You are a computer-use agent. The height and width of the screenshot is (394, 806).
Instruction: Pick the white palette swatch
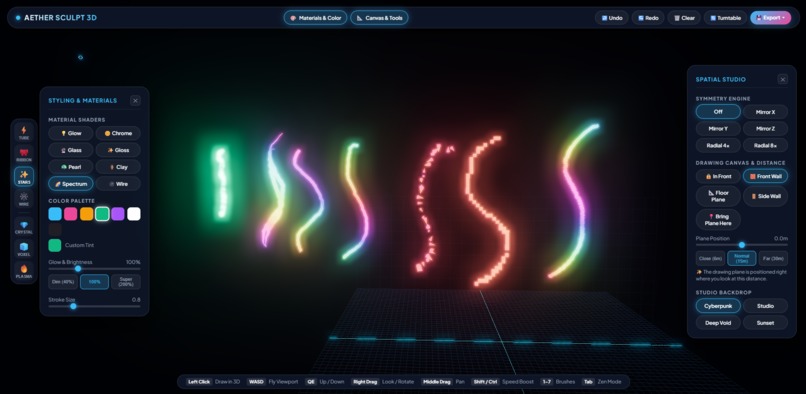pos(134,214)
